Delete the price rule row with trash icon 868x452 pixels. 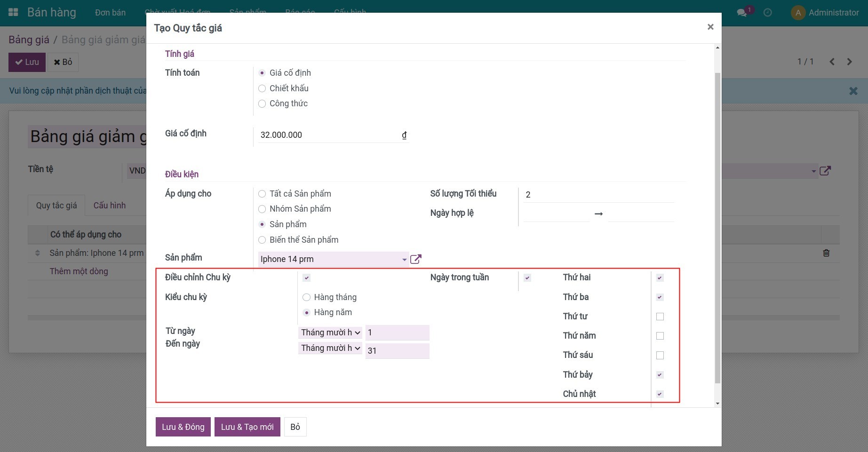click(x=826, y=253)
